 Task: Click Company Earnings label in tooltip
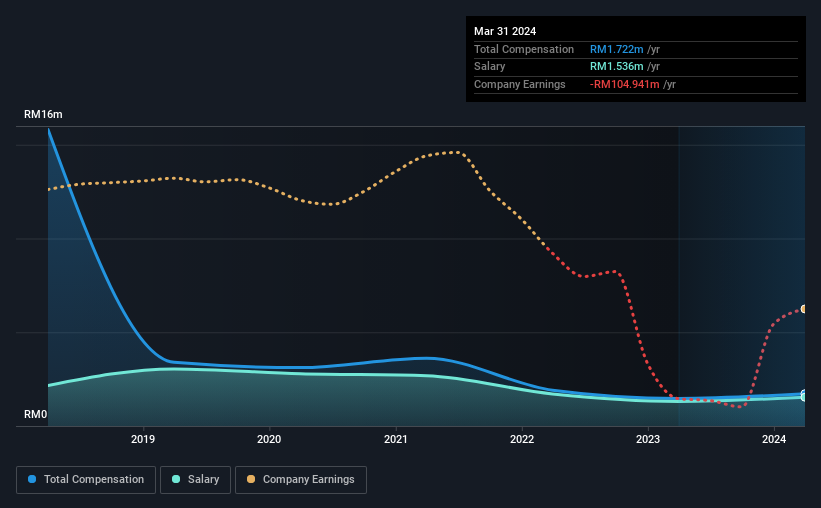pyautogui.click(x=519, y=84)
